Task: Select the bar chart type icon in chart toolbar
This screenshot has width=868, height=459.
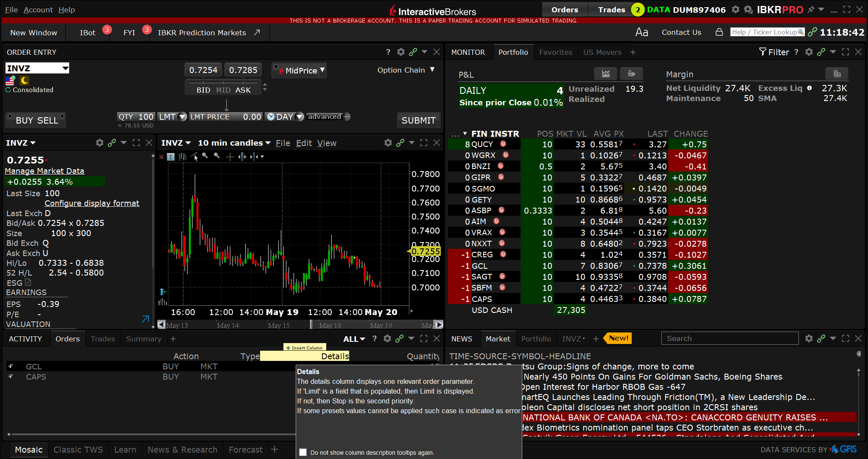Action: point(183,157)
